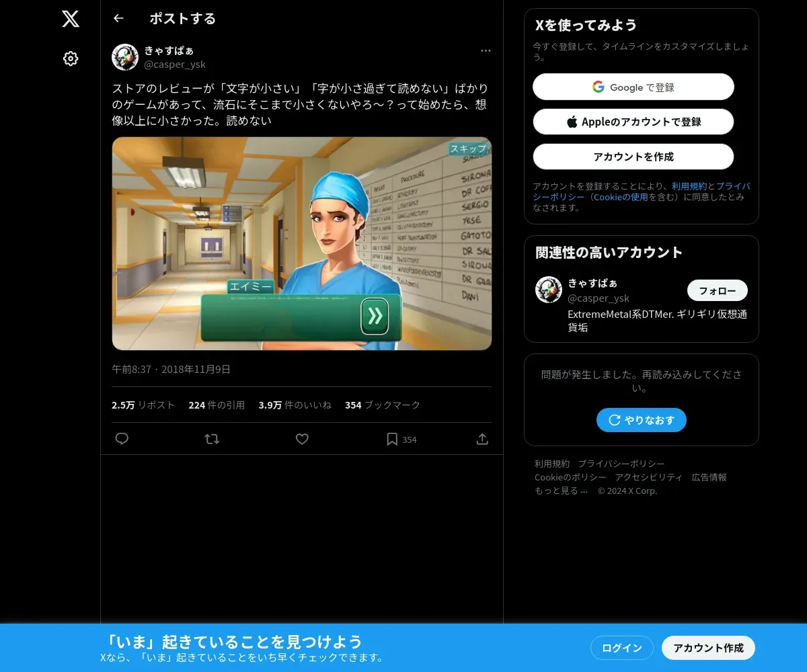The width and height of the screenshot is (807, 672).
Task: Open the 利用規約 link in signup text
Action: pos(689,186)
